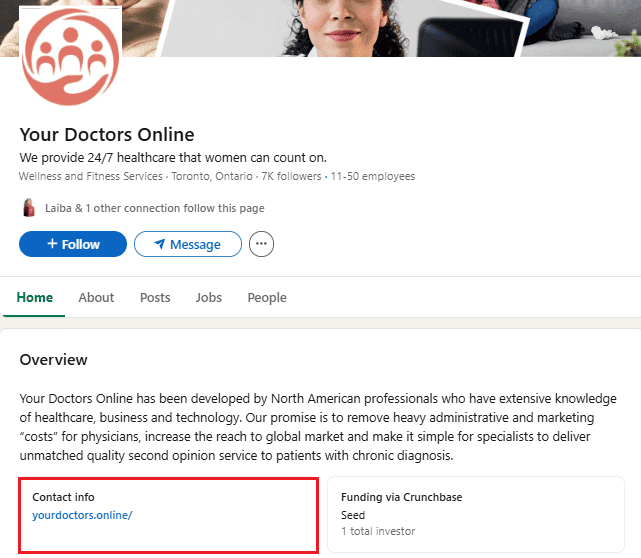Open the Posts tab

155,298
